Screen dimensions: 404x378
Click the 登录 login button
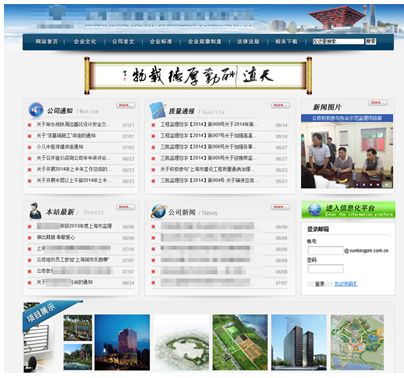point(320,284)
